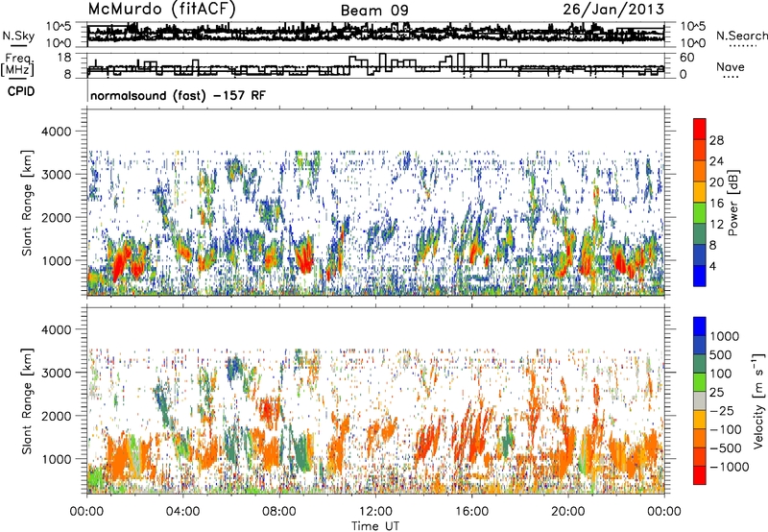
Task: Click the date '26/Jan/2013'
Action: pos(613,10)
